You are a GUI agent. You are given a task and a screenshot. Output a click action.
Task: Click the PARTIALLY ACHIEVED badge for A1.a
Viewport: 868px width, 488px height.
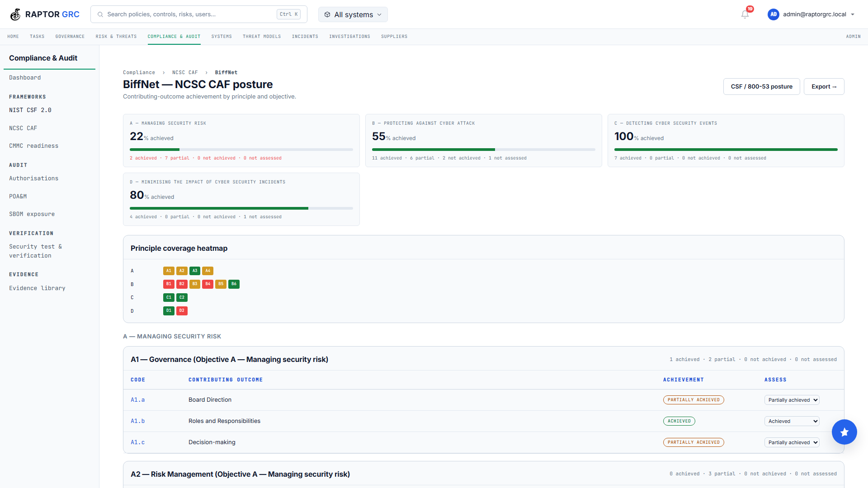[693, 400]
